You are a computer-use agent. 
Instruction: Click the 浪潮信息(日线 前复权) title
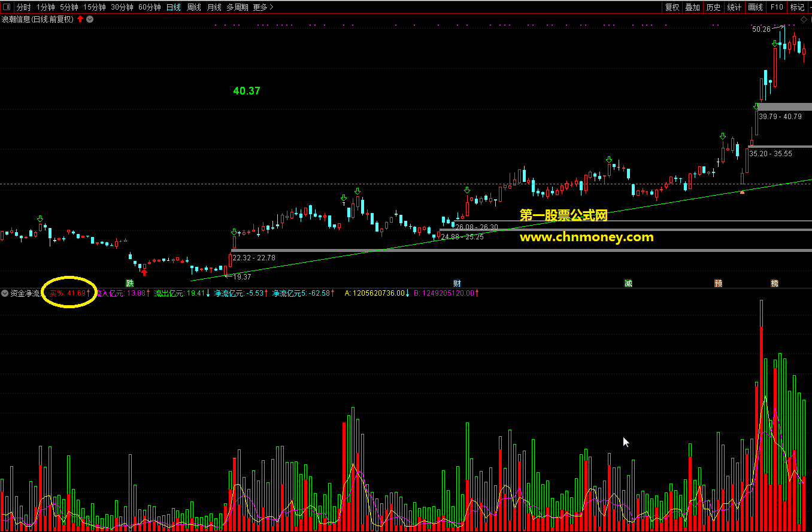pos(37,19)
